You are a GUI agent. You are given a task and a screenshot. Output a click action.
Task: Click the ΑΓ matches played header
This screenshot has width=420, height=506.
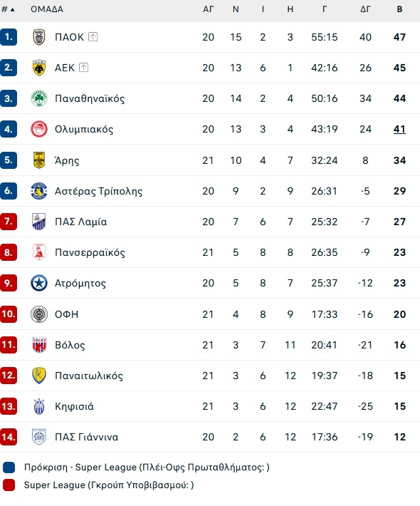tap(209, 9)
